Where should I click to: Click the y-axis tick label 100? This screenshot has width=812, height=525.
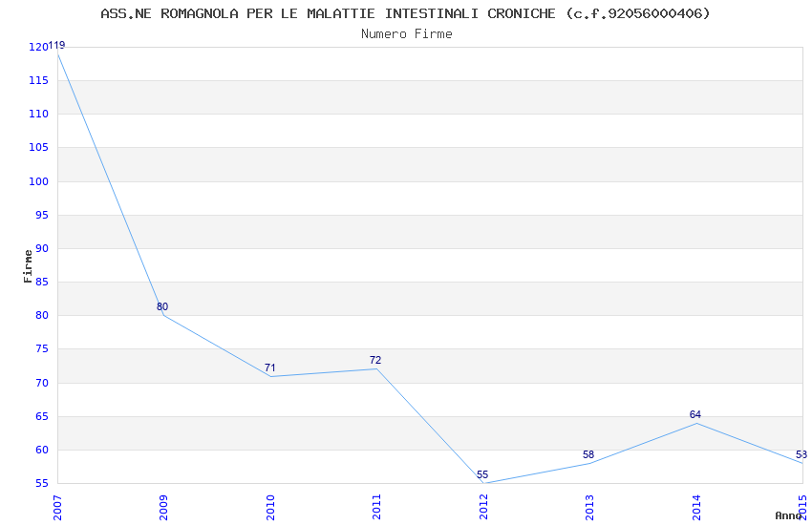pyautogui.click(x=38, y=181)
